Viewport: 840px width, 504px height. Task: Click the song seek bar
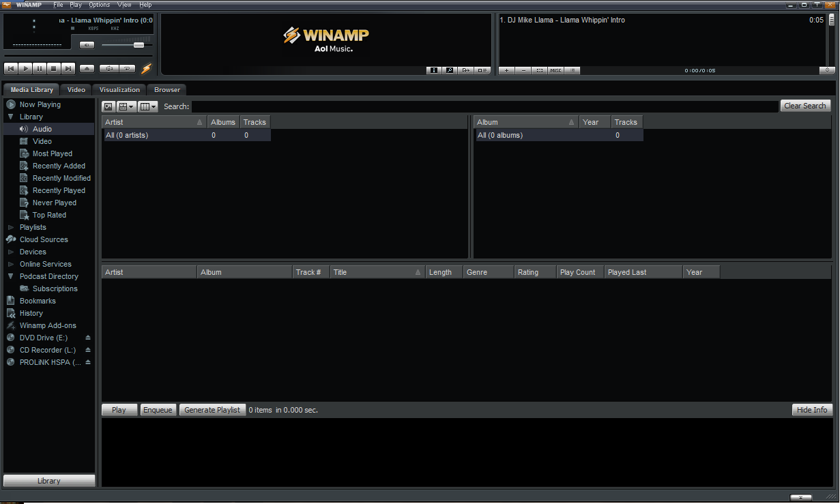coord(78,56)
